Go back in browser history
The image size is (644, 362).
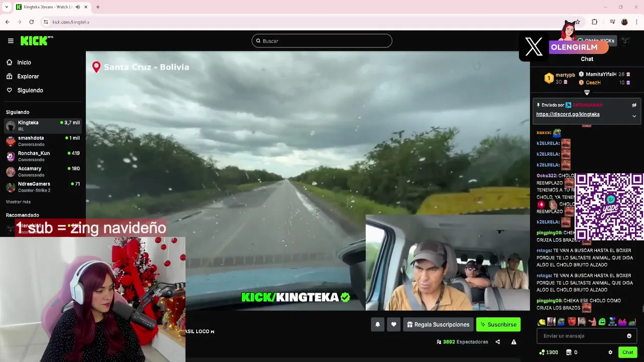(x=7, y=22)
